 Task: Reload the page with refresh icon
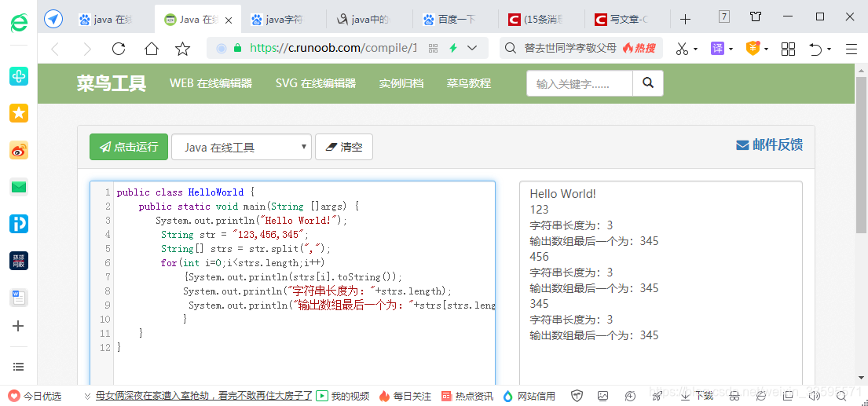coord(119,49)
